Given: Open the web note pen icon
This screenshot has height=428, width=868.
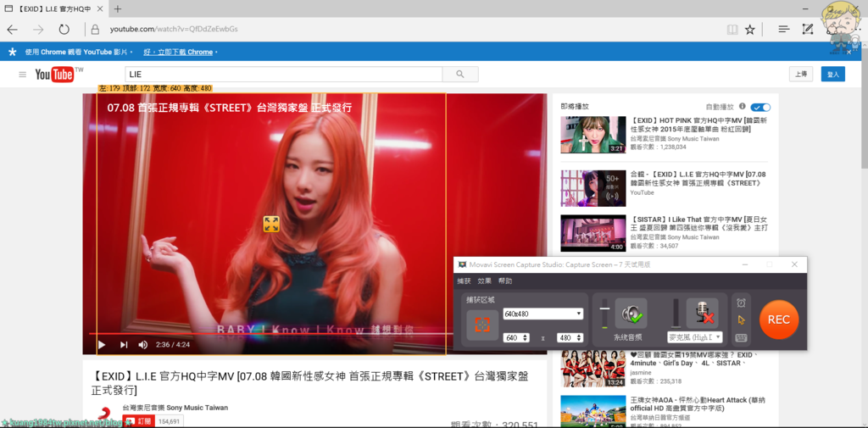Looking at the screenshot, I should 808,30.
